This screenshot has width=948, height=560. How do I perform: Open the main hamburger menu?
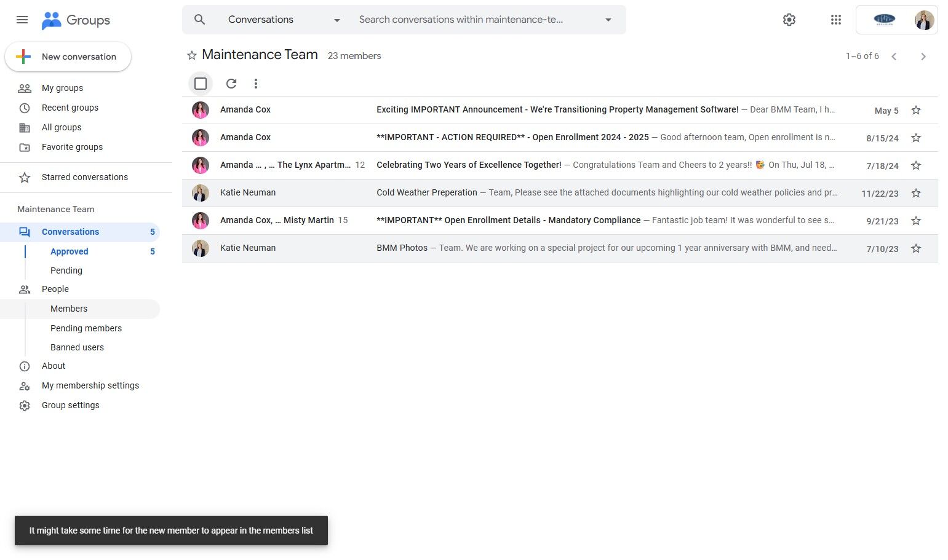[22, 20]
